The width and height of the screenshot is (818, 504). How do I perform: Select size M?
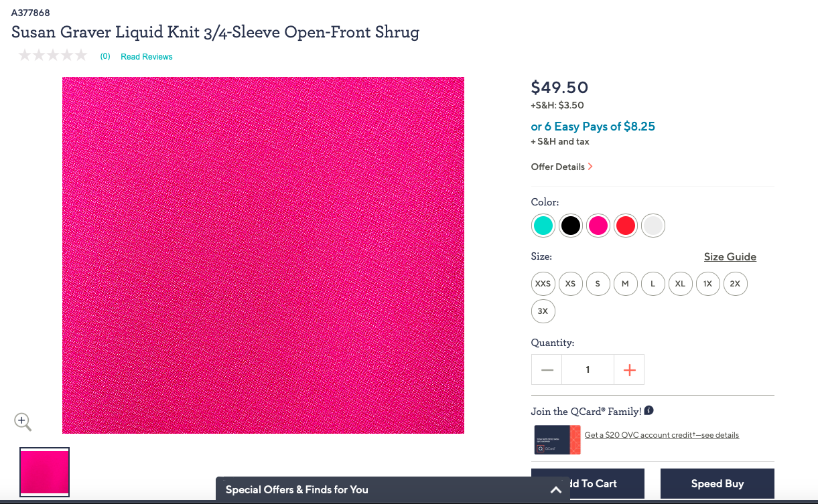coord(625,284)
